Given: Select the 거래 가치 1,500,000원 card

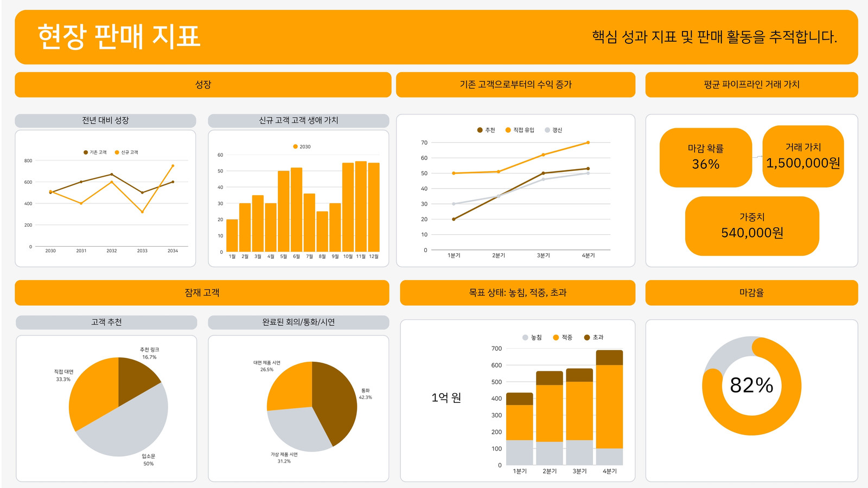Looking at the screenshot, I should (x=803, y=157).
